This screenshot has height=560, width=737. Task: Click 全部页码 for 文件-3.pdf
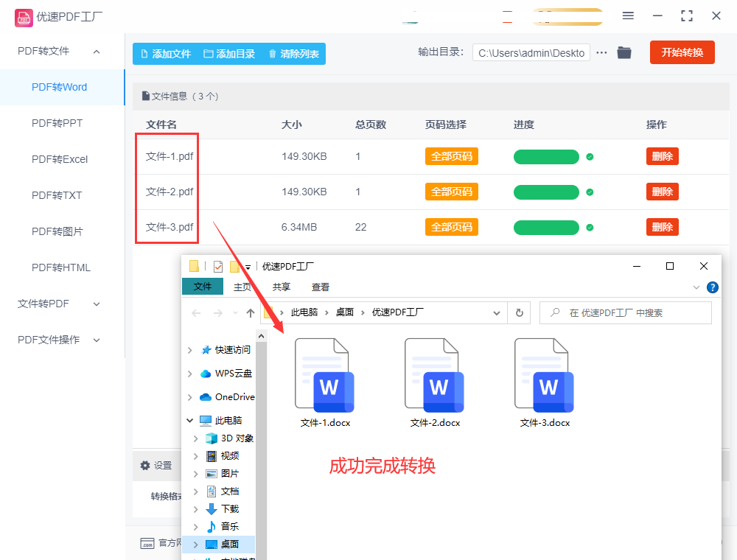[x=451, y=228]
